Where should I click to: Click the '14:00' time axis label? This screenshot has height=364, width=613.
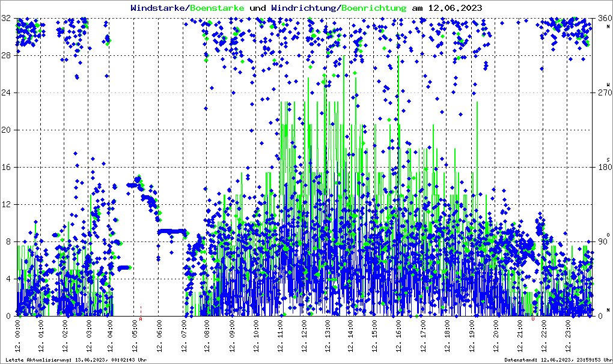351,330
